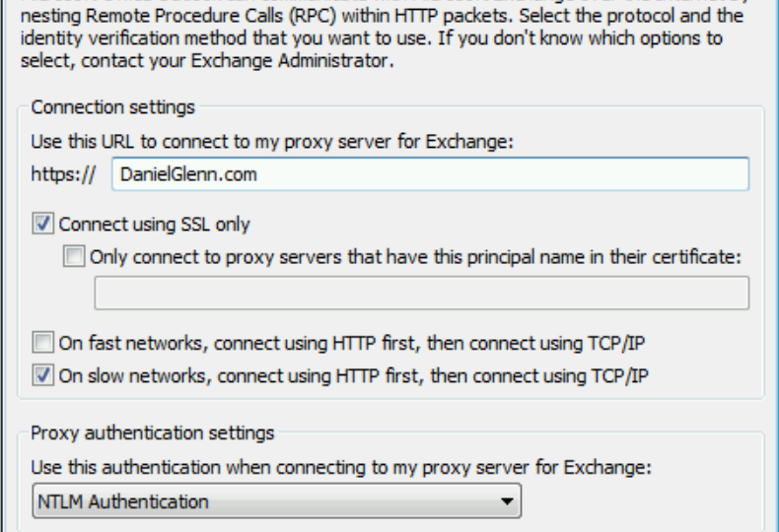Click the Connection settings group heading

tap(113, 107)
